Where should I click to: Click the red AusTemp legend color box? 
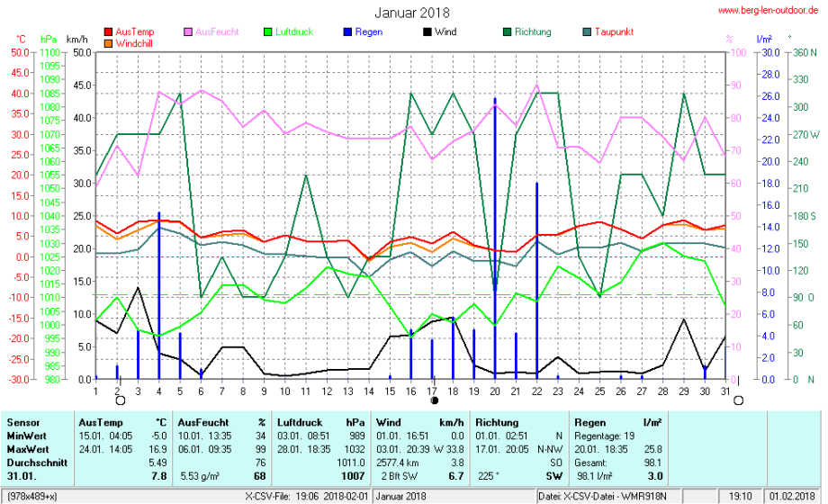[109, 32]
